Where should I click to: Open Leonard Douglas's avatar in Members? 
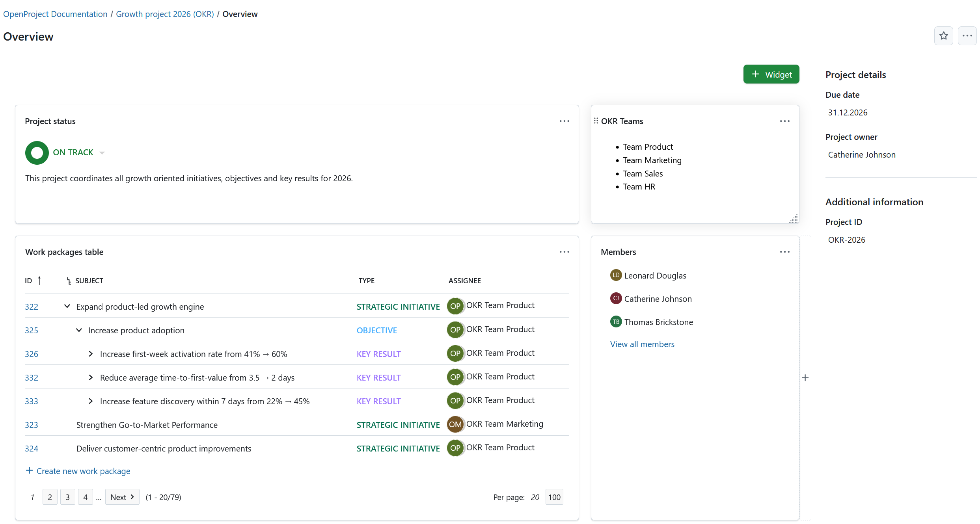pyautogui.click(x=615, y=275)
